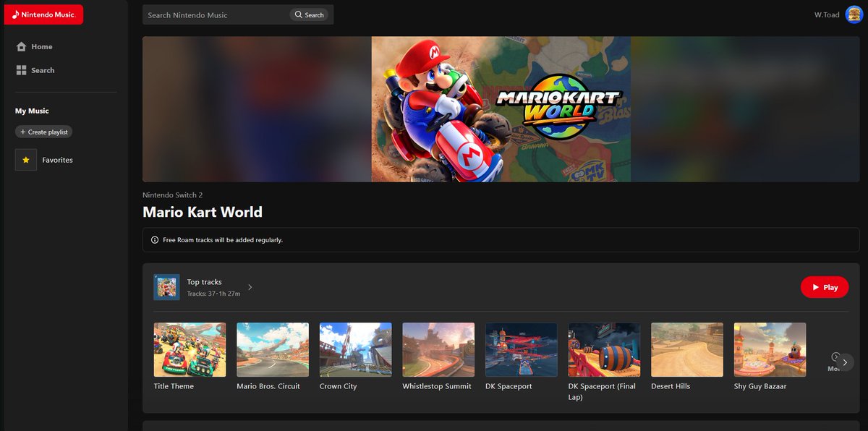This screenshot has width=868, height=431.
Task: Click the My Music section heading
Action: (32, 111)
